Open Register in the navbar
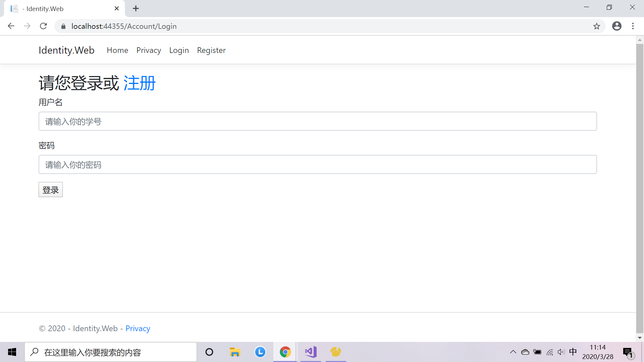644x362 pixels. tap(211, 50)
